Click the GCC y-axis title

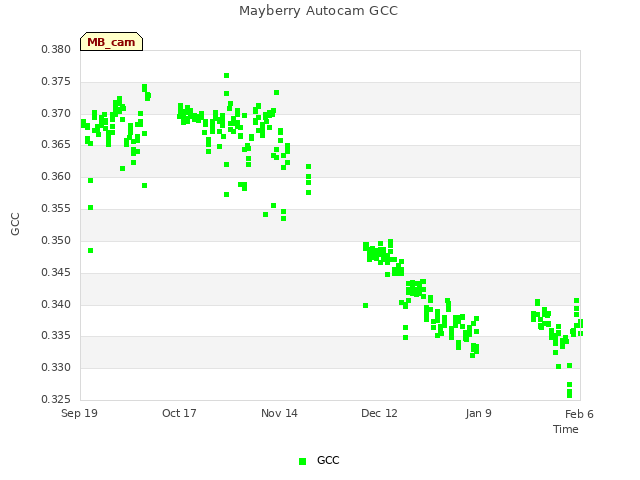15,224
